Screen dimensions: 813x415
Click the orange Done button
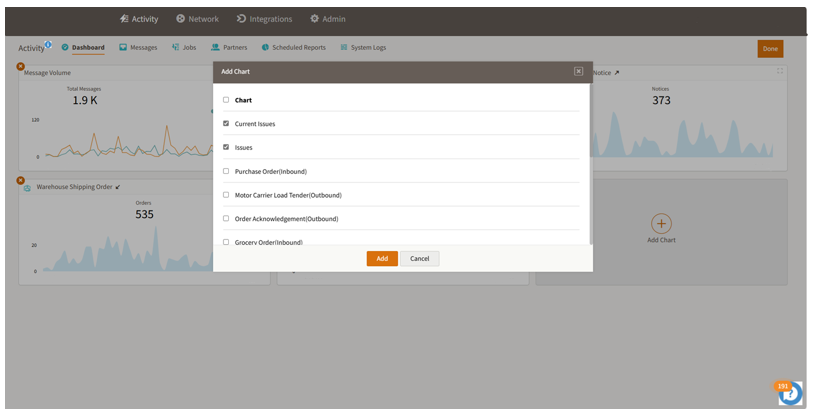point(770,49)
